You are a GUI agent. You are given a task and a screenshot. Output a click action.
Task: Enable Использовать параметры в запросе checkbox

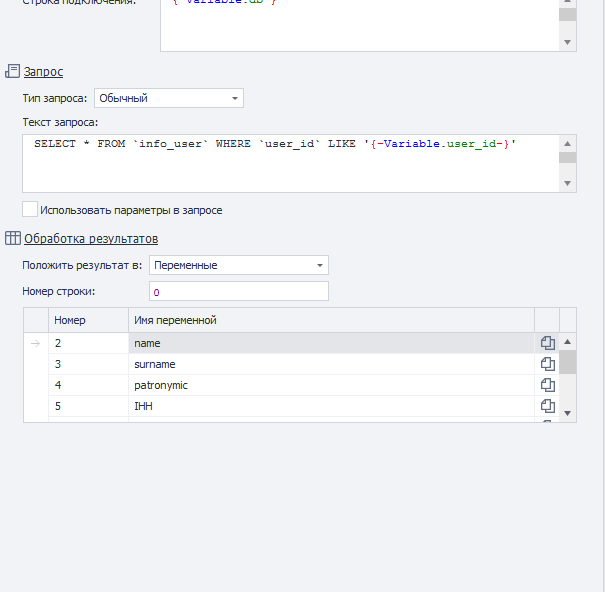click(30, 210)
